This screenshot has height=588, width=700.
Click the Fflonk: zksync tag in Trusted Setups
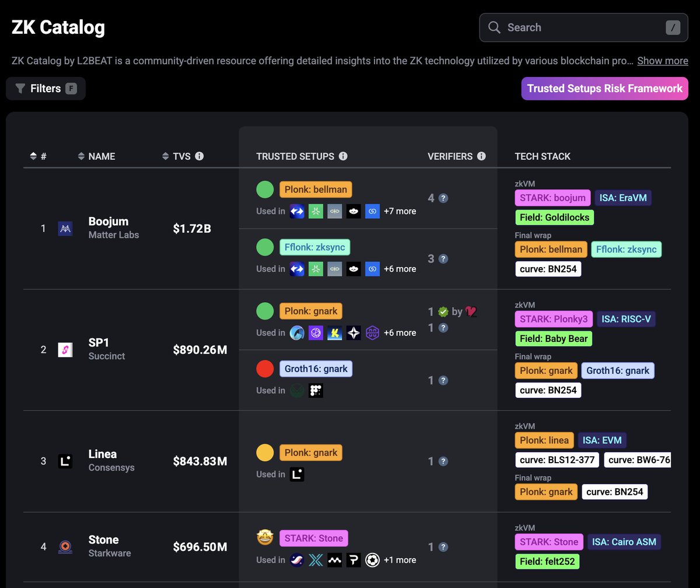(315, 247)
